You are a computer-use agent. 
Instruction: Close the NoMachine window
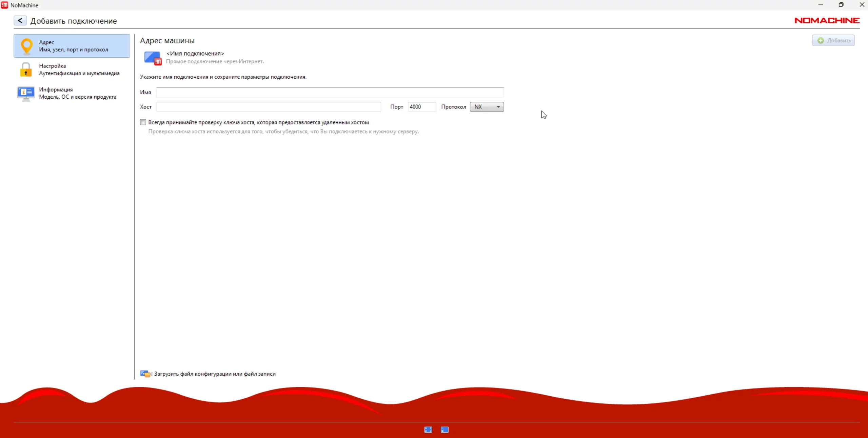click(x=861, y=5)
